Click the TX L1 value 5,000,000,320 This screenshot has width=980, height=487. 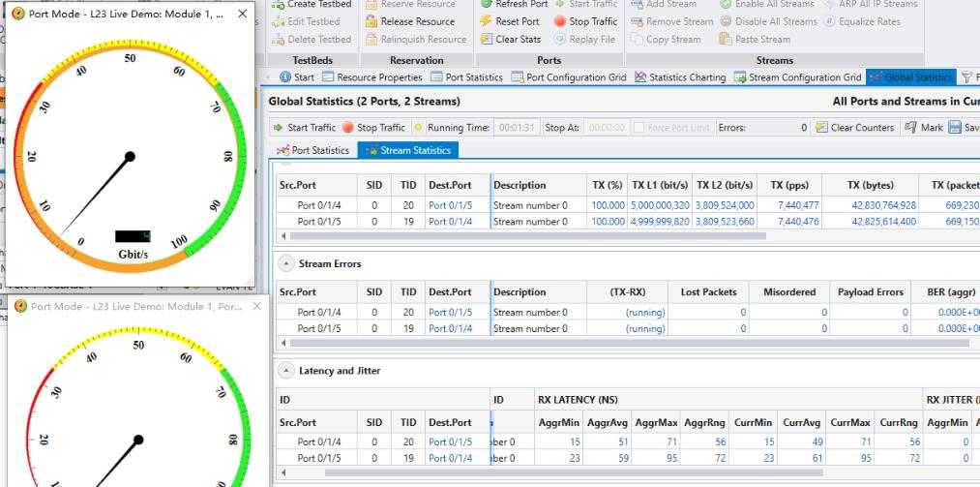(x=660, y=205)
